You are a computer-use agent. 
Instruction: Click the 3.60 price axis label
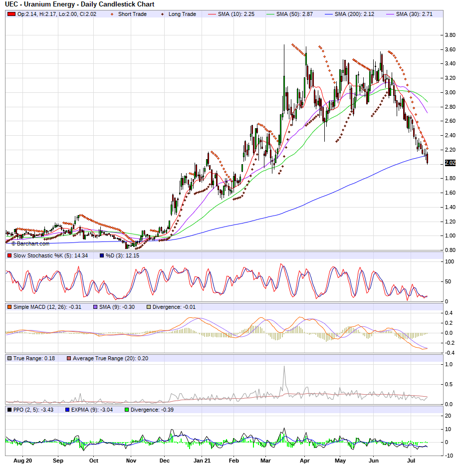(450, 49)
